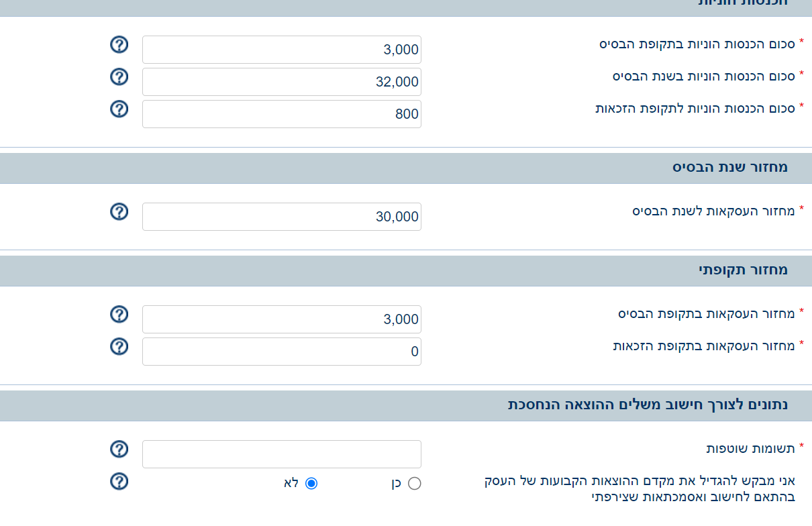Show help for סכום הכנסות הוניות לתקופת הזכאות

coord(119,109)
